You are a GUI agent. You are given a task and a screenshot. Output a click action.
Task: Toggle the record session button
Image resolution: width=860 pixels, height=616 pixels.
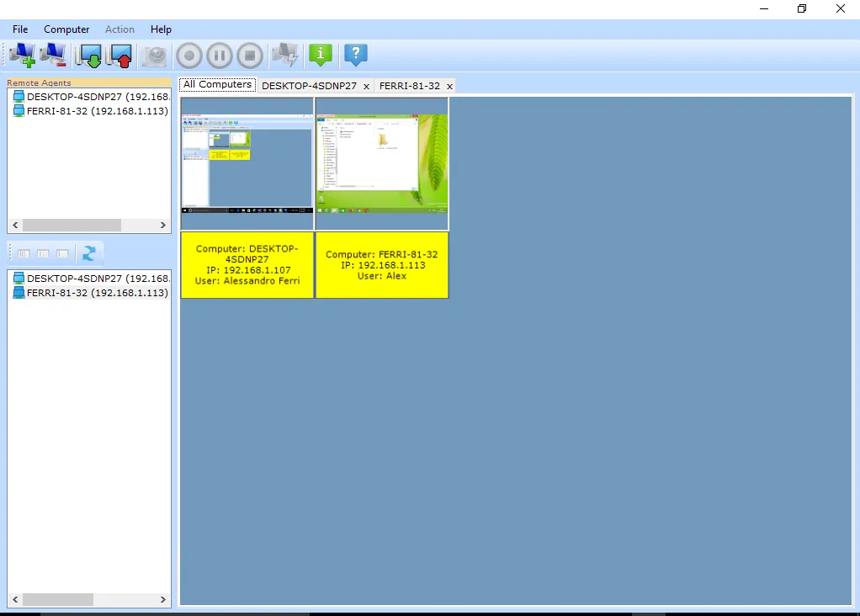click(x=188, y=55)
